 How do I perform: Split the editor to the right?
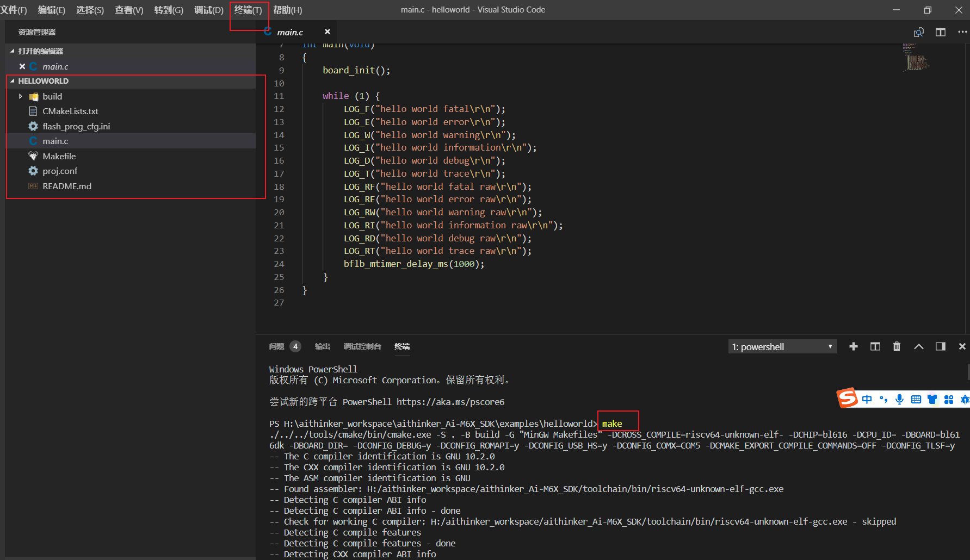coord(941,32)
